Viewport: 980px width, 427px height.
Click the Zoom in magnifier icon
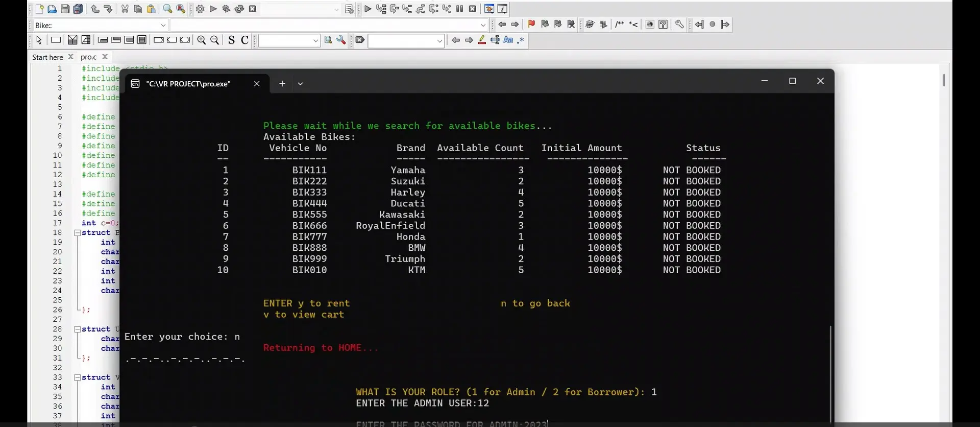202,40
